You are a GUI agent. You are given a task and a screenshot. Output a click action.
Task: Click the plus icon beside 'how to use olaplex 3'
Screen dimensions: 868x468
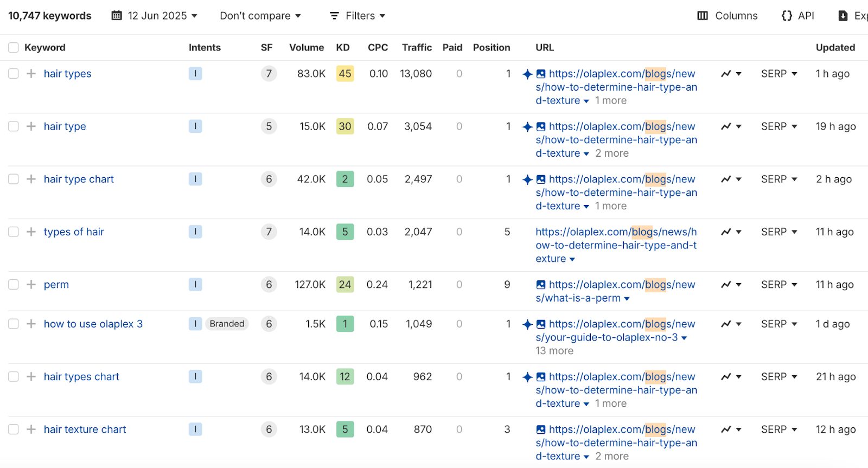click(31, 324)
